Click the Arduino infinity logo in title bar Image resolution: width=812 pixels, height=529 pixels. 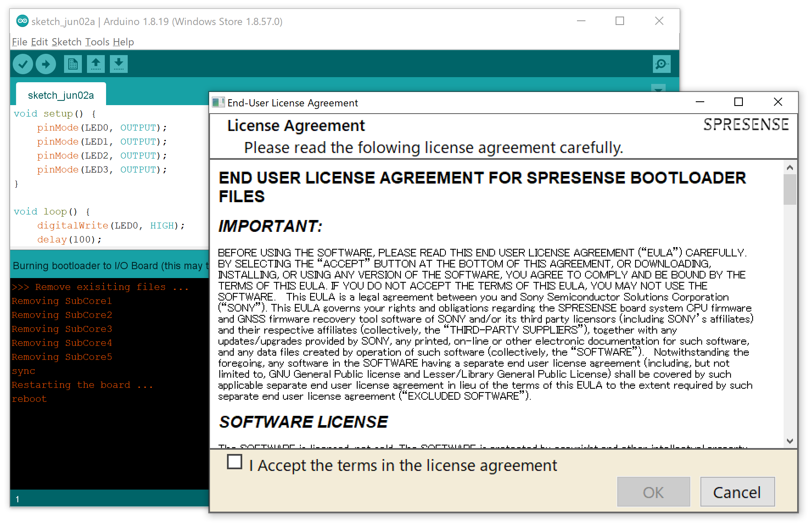point(22,21)
